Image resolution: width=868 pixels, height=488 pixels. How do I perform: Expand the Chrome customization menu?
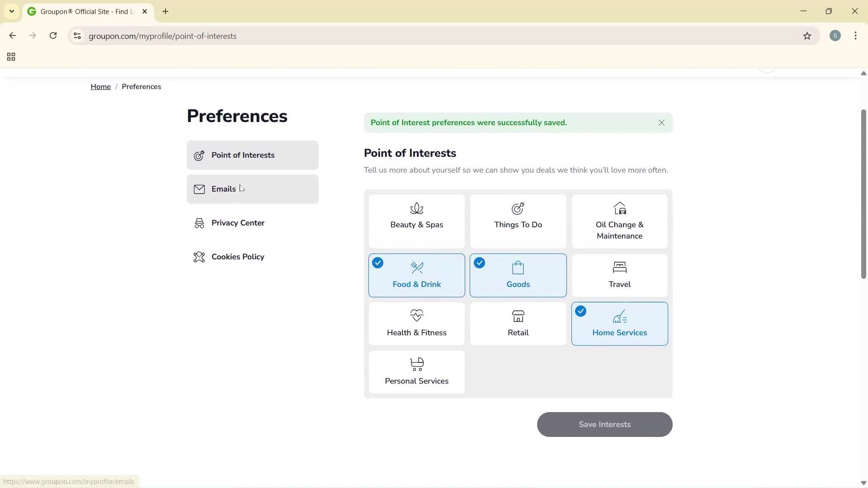(855, 36)
